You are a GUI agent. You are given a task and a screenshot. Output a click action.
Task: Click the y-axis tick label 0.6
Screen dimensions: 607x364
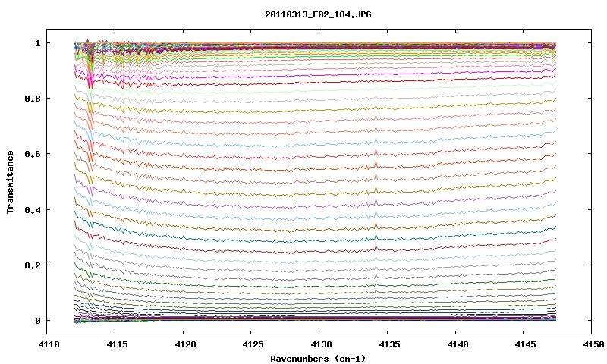[33, 154]
